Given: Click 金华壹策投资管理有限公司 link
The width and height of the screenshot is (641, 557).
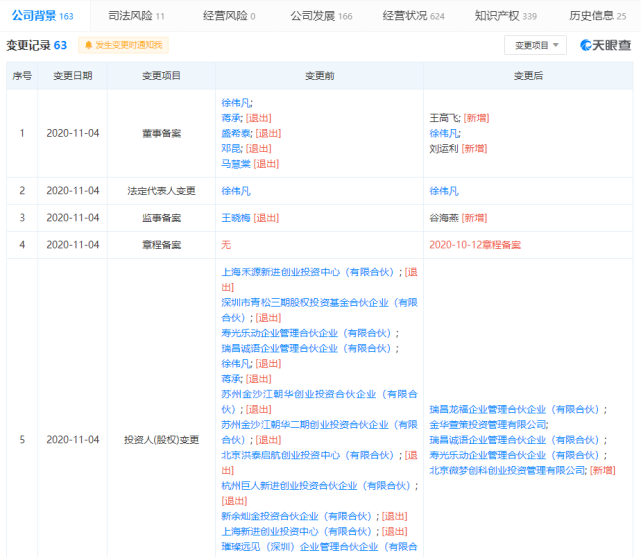Looking at the screenshot, I should click(x=488, y=424).
